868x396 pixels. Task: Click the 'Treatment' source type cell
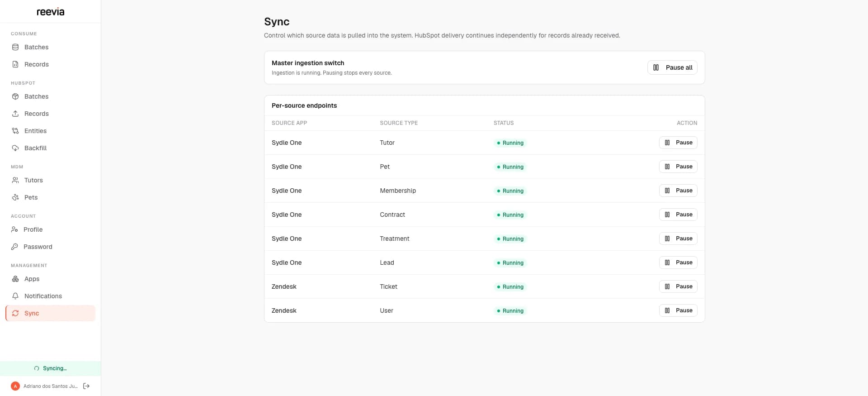tap(394, 239)
